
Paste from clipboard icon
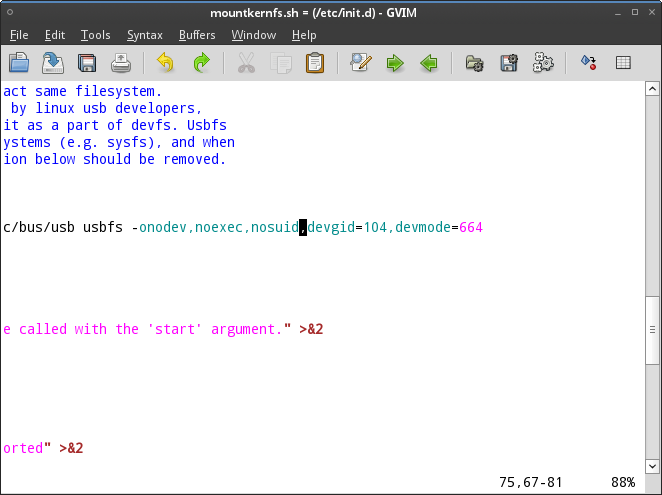315,63
